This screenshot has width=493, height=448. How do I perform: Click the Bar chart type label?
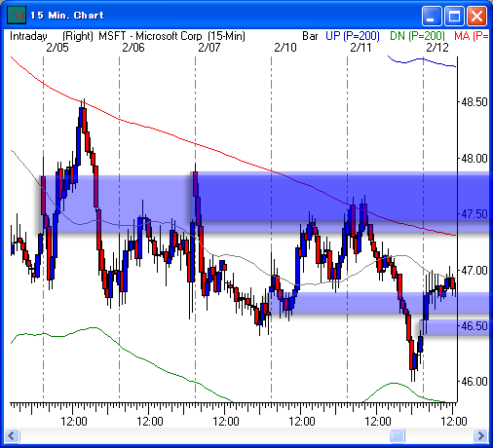pyautogui.click(x=310, y=36)
